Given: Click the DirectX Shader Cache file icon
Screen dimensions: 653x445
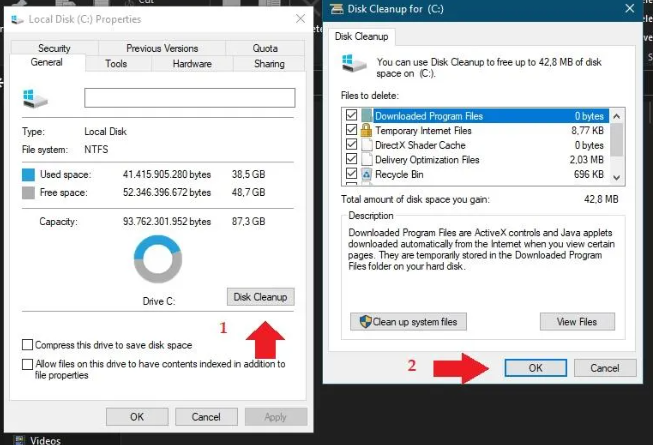Looking at the screenshot, I should 366,145.
